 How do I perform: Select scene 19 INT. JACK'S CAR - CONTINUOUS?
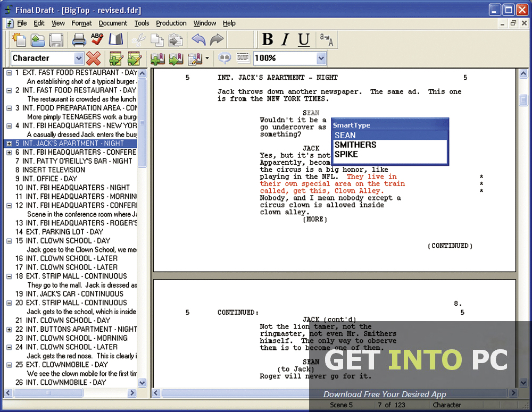pos(69,293)
